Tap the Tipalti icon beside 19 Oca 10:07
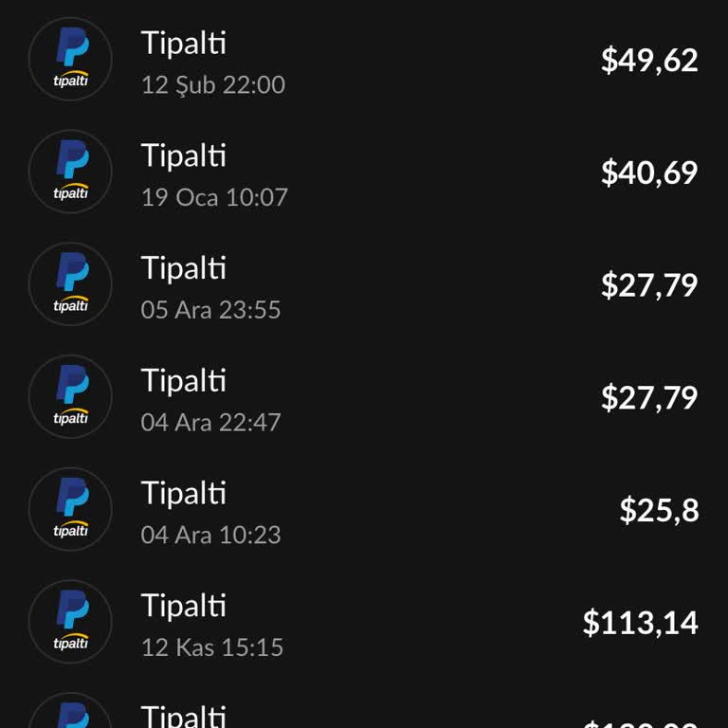The height and width of the screenshot is (728, 728). [71, 173]
